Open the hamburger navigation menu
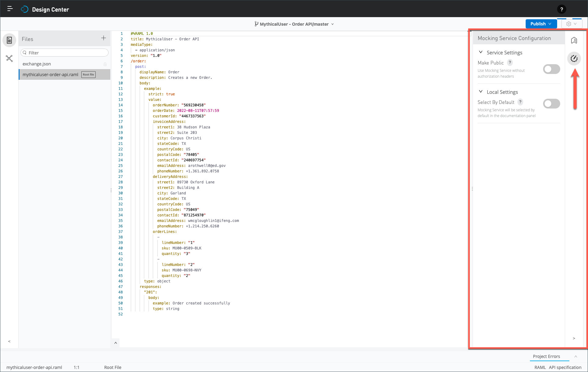The image size is (588, 372). coord(10,9)
